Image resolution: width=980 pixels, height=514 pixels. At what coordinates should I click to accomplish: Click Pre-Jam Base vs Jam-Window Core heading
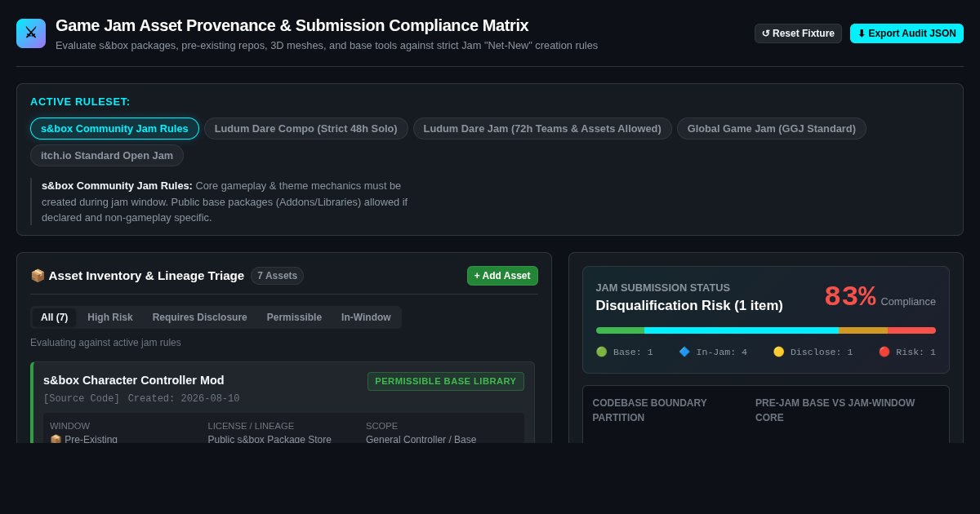tap(835, 410)
